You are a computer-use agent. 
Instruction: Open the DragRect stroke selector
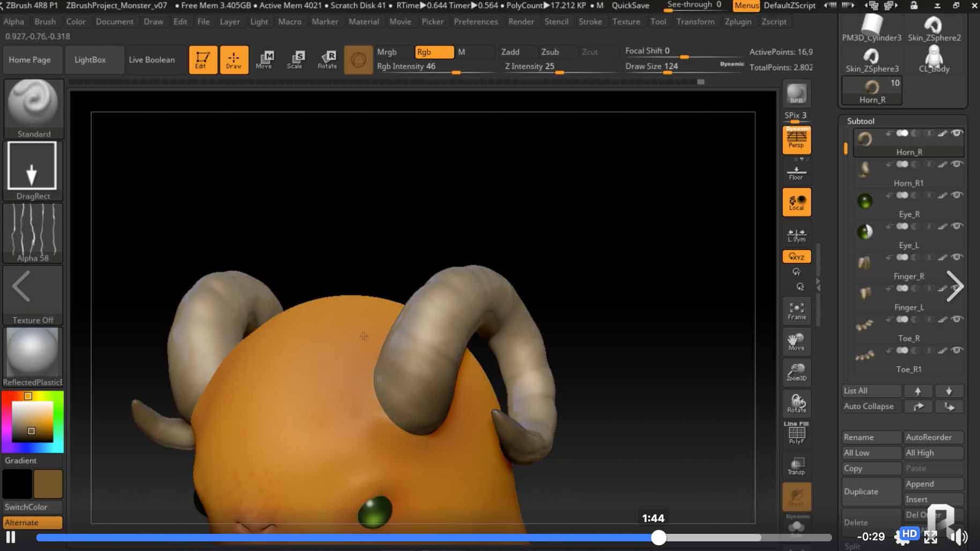point(32,167)
